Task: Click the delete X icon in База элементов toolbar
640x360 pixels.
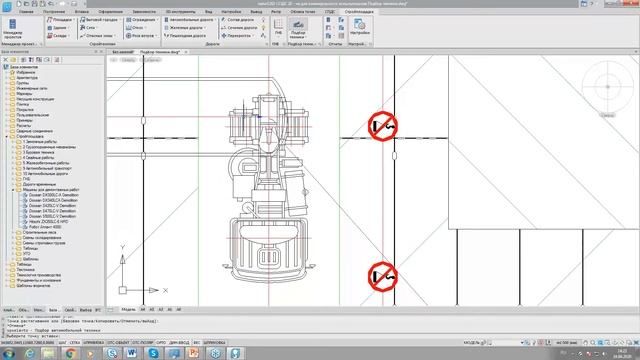Action: click(x=5, y=60)
